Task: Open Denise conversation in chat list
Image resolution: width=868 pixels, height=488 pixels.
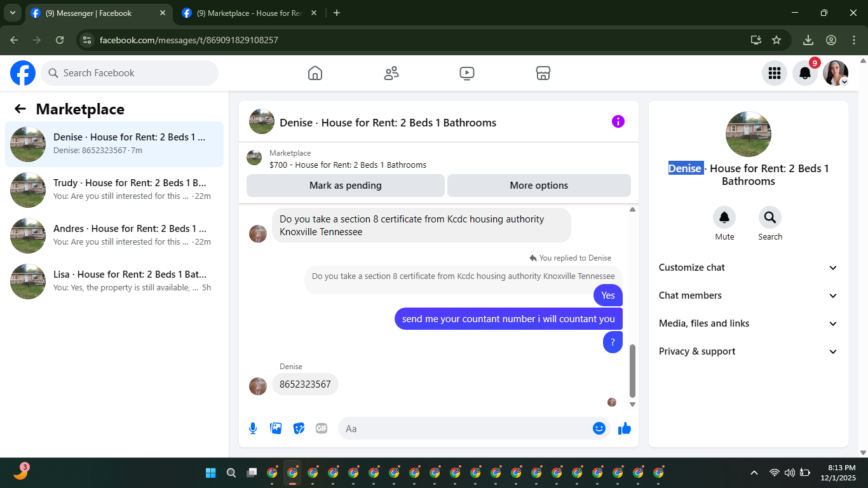Action: pos(114,144)
